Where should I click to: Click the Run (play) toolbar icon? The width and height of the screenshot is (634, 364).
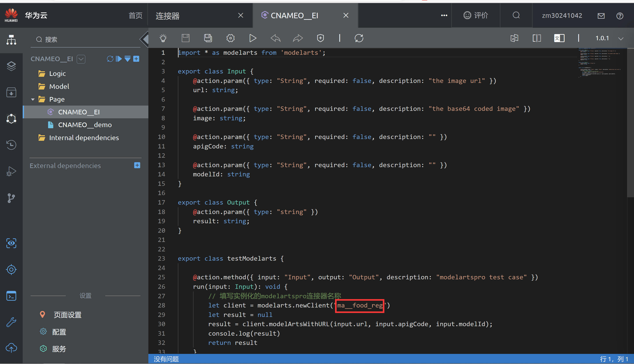click(253, 38)
